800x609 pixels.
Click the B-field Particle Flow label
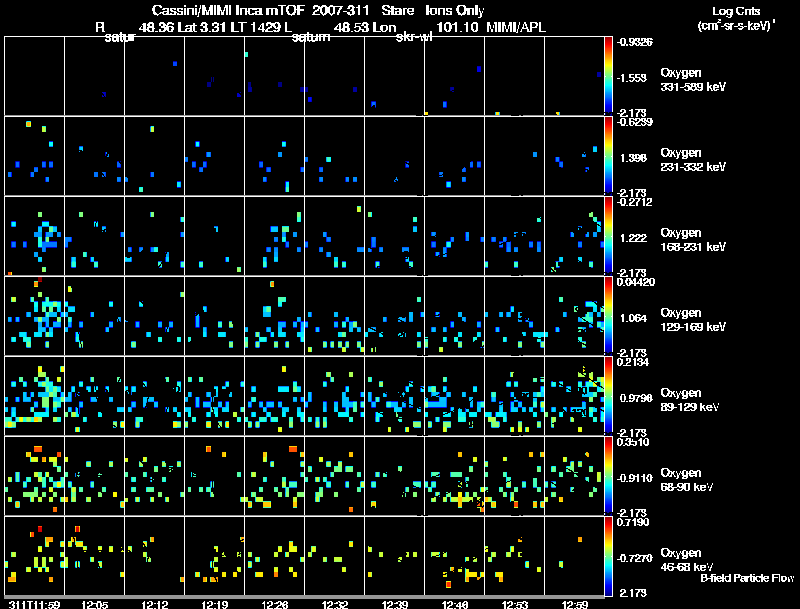point(747,578)
